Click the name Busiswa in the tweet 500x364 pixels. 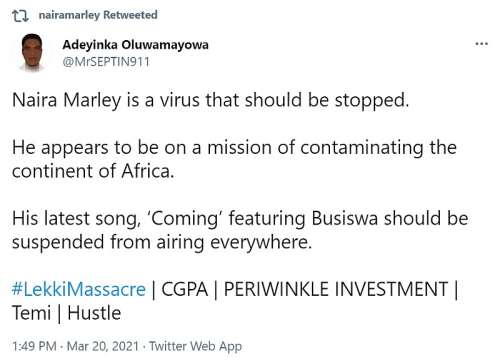345,219
